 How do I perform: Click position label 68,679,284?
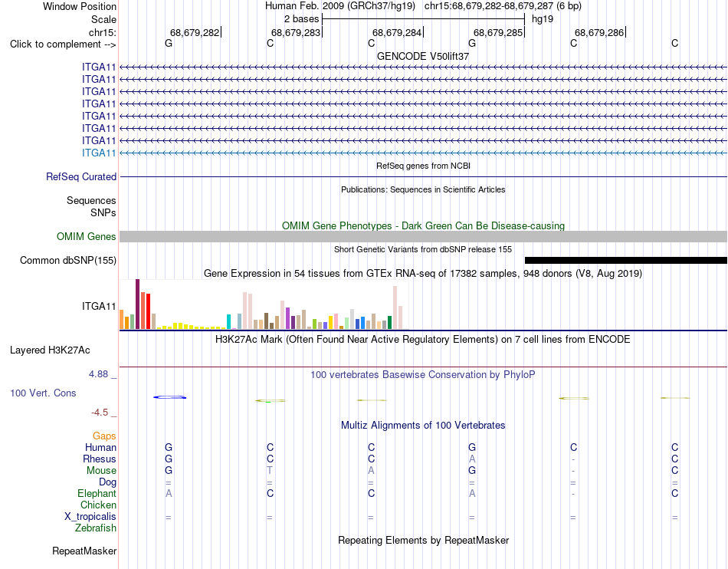(x=397, y=32)
